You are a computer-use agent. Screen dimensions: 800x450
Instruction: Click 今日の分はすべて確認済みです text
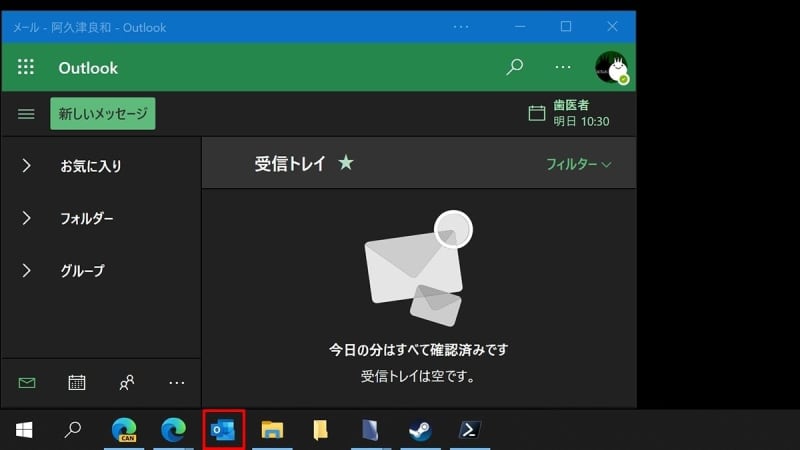coord(418,350)
